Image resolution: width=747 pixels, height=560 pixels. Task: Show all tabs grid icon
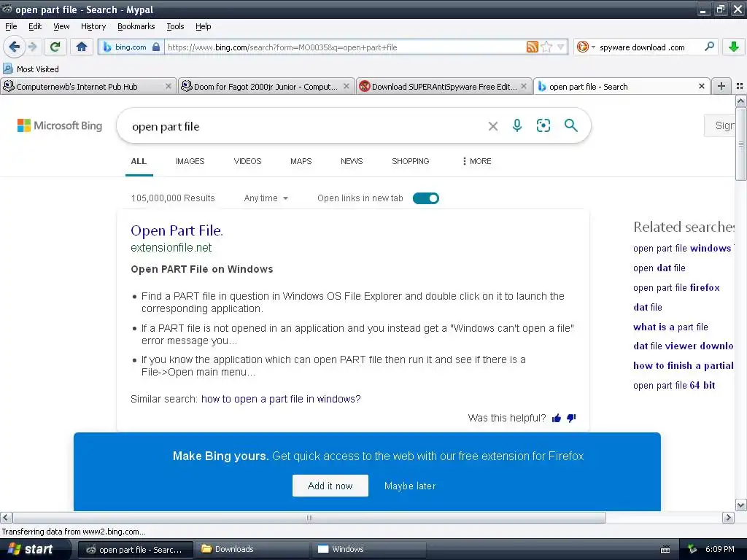click(x=740, y=86)
